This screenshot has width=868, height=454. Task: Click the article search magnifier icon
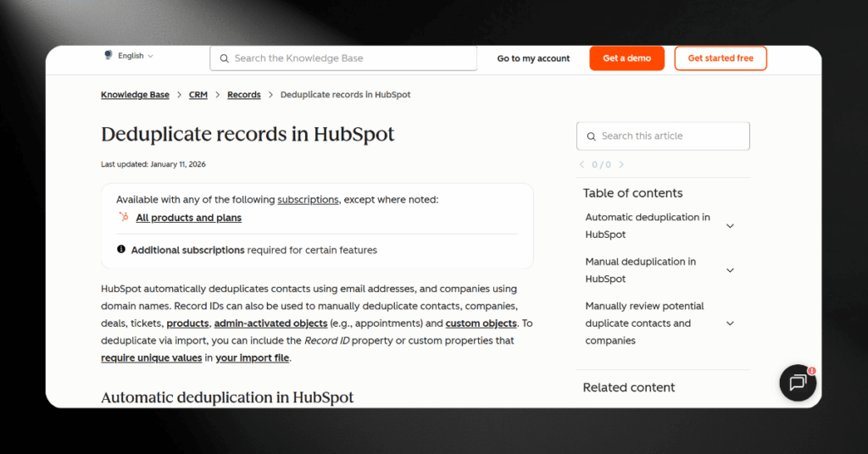coord(591,136)
